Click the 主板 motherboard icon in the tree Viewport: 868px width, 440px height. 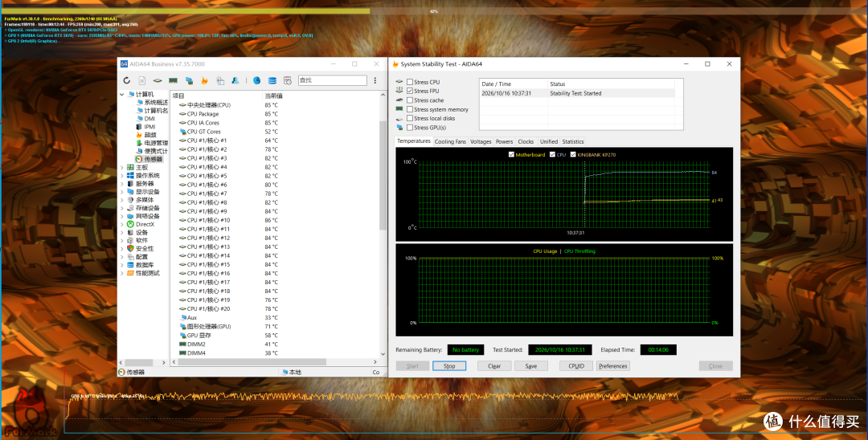[x=131, y=168]
